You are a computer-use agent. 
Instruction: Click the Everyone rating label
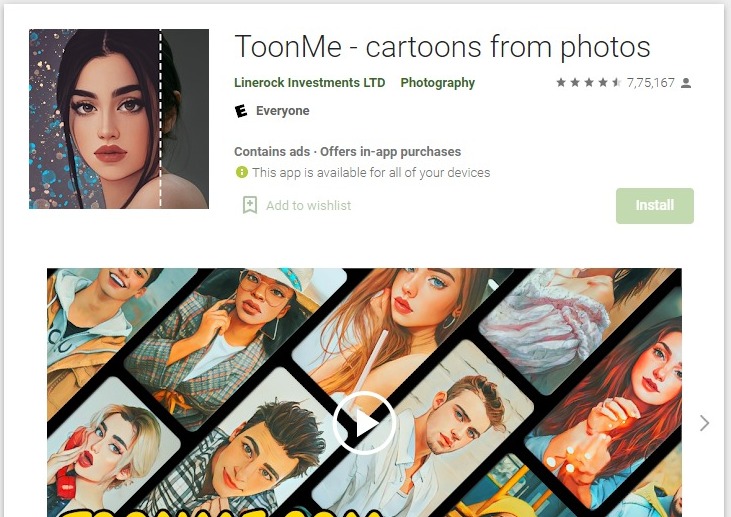click(x=283, y=111)
